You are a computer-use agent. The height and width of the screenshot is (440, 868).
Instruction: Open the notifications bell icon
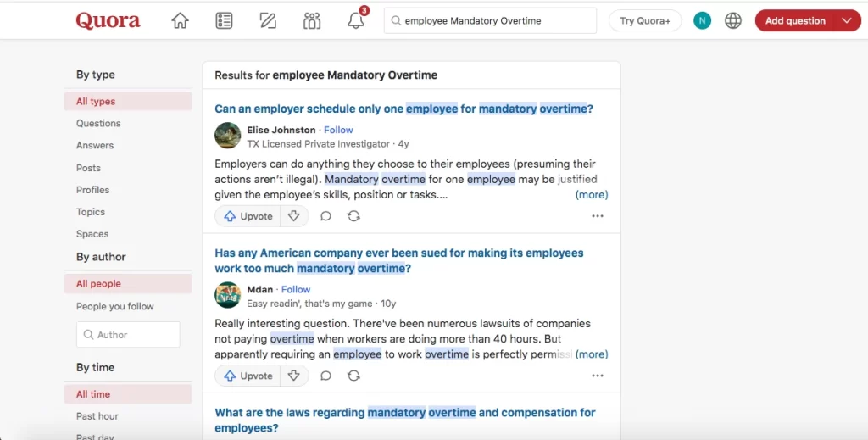coord(356,21)
